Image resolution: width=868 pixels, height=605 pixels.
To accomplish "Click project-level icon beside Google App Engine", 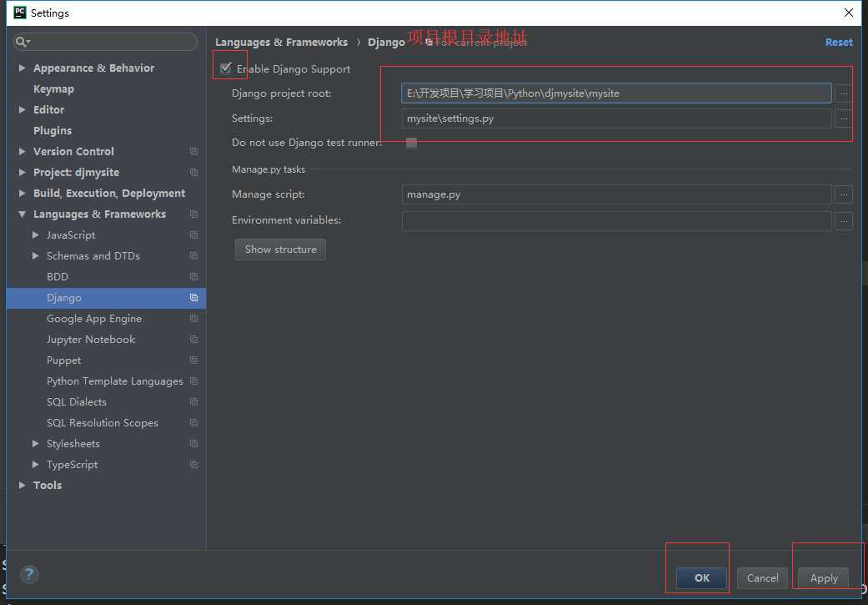I will coord(193,319).
